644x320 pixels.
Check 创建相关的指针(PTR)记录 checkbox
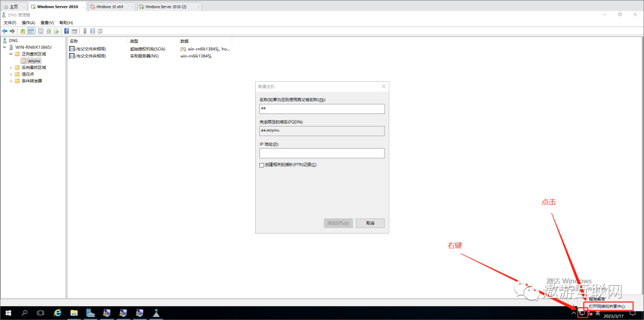262,165
